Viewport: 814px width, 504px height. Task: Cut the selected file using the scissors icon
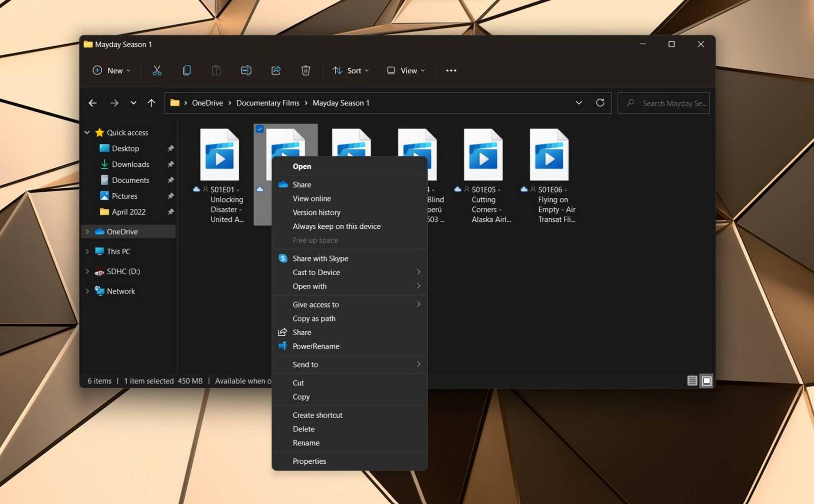click(x=157, y=70)
